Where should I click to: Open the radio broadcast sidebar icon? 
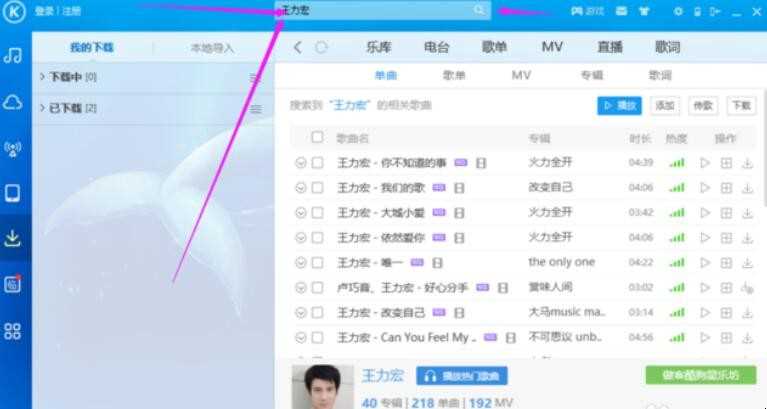(13, 149)
